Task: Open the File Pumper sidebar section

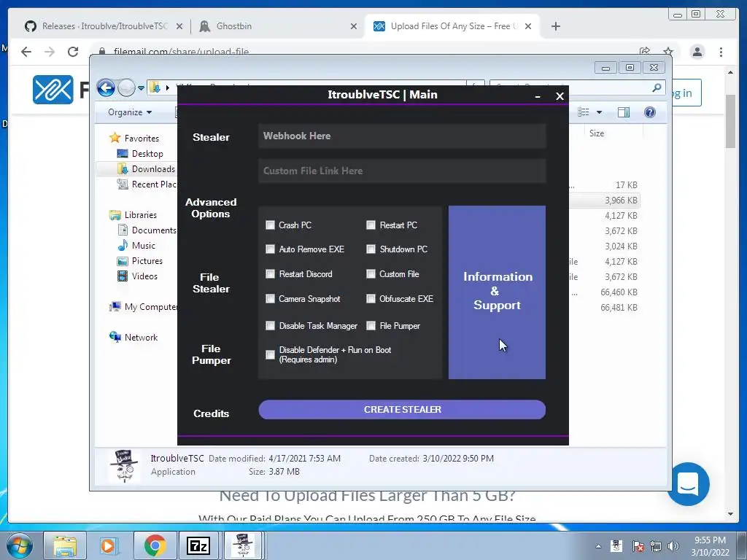Action: [211, 354]
